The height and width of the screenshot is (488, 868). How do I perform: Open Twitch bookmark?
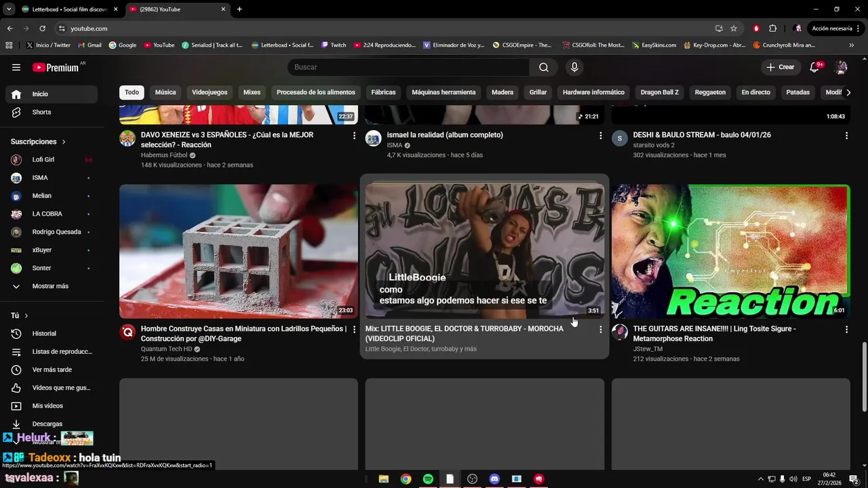pos(334,45)
